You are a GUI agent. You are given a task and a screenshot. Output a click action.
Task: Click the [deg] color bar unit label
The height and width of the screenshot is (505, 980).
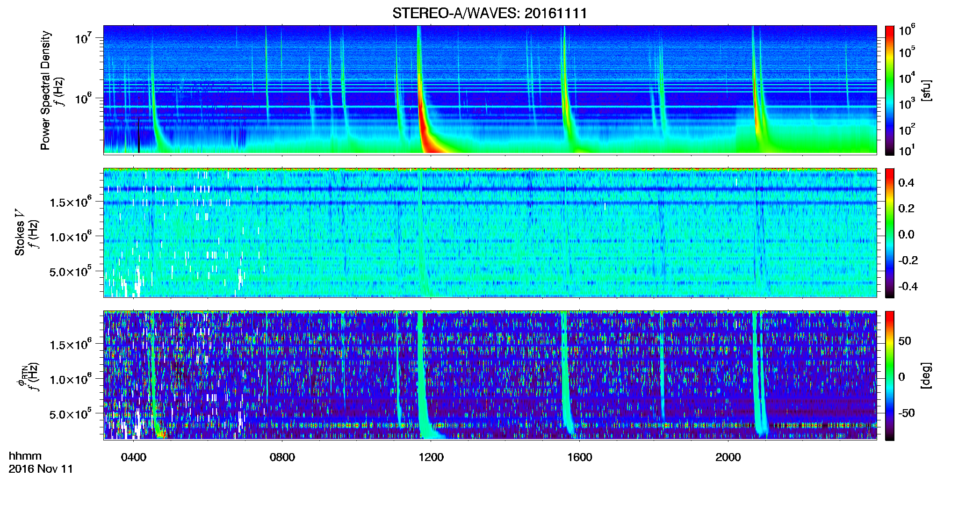[x=926, y=375]
